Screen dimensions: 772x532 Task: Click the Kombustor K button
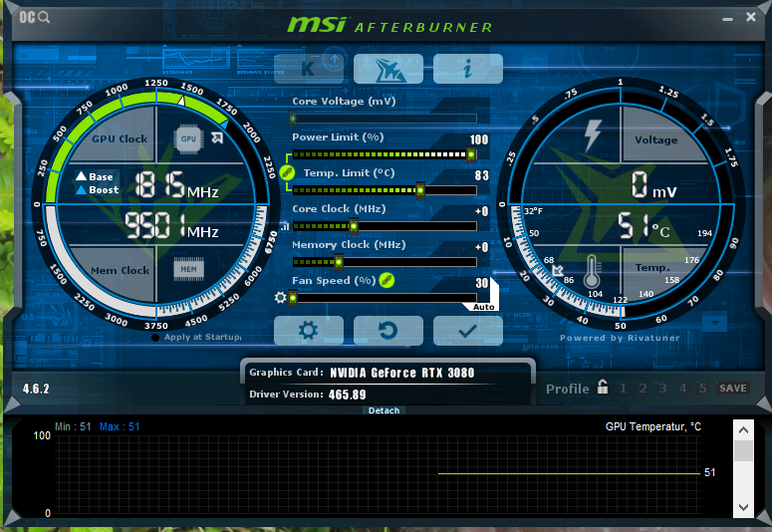pyautogui.click(x=309, y=69)
